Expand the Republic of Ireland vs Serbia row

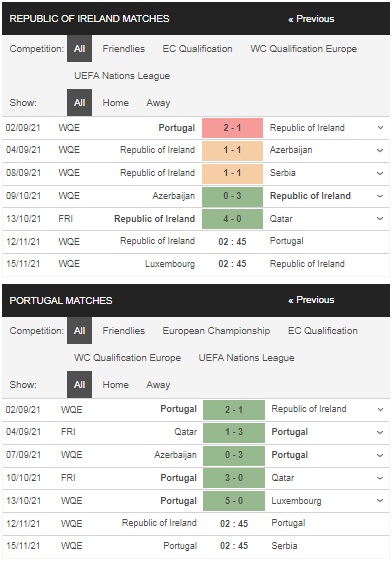coord(381,173)
